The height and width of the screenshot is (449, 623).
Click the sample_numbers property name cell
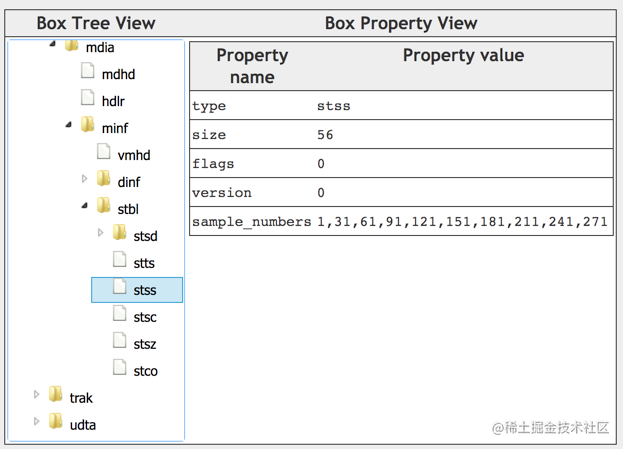point(252,222)
